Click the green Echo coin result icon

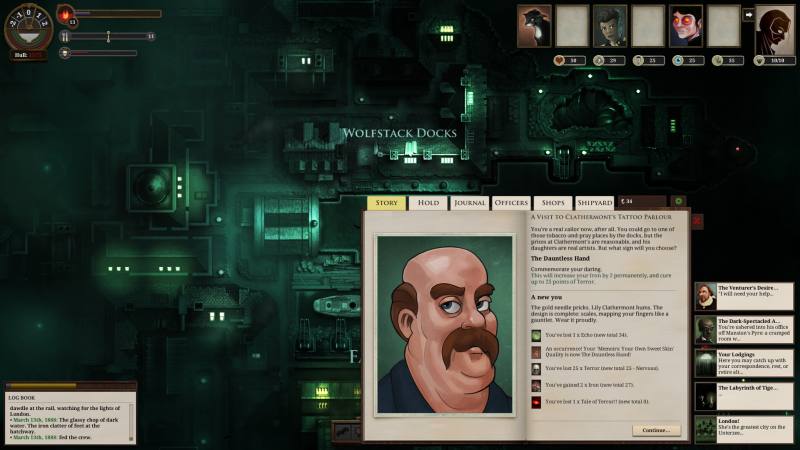[x=536, y=335]
